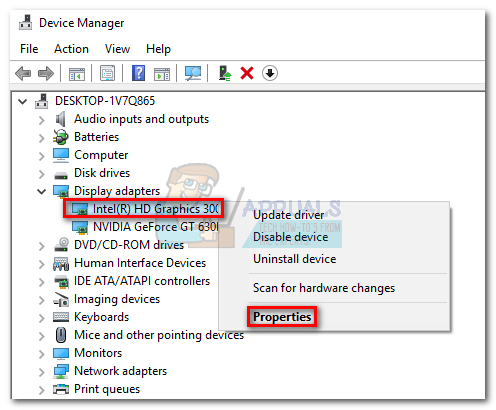
Task: Collapse the DESKTOP-1V7Q865 root node
Action: click(x=22, y=101)
